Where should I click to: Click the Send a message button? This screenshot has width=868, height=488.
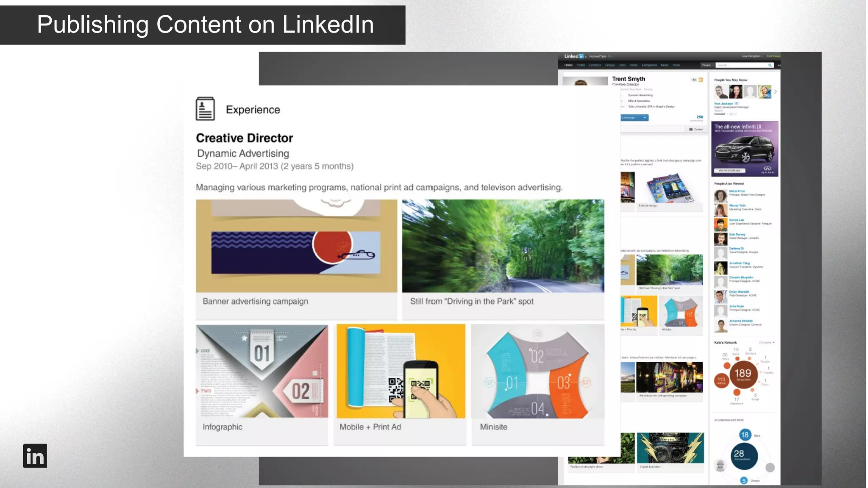pyautogui.click(x=631, y=118)
